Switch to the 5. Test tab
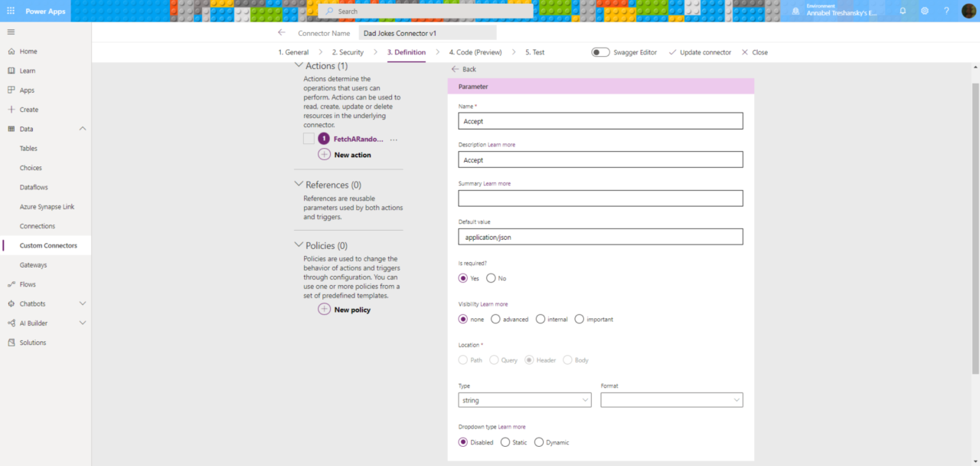Image resolution: width=980 pixels, height=466 pixels. click(x=534, y=52)
